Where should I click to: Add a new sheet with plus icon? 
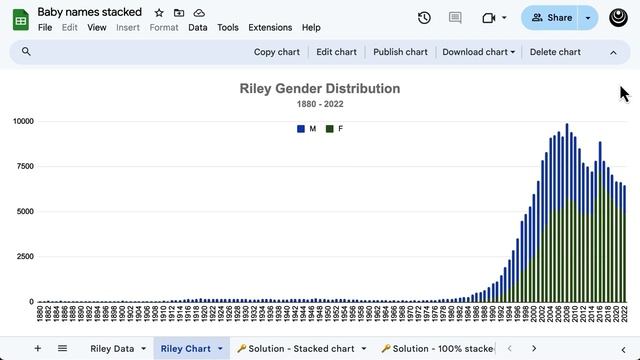coord(38,348)
